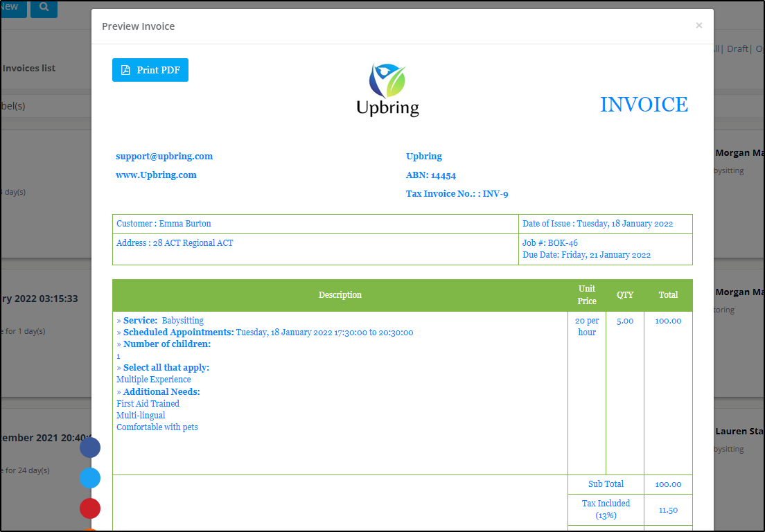
Task: Click the 11.50 tax amount cell
Action: [x=668, y=510]
